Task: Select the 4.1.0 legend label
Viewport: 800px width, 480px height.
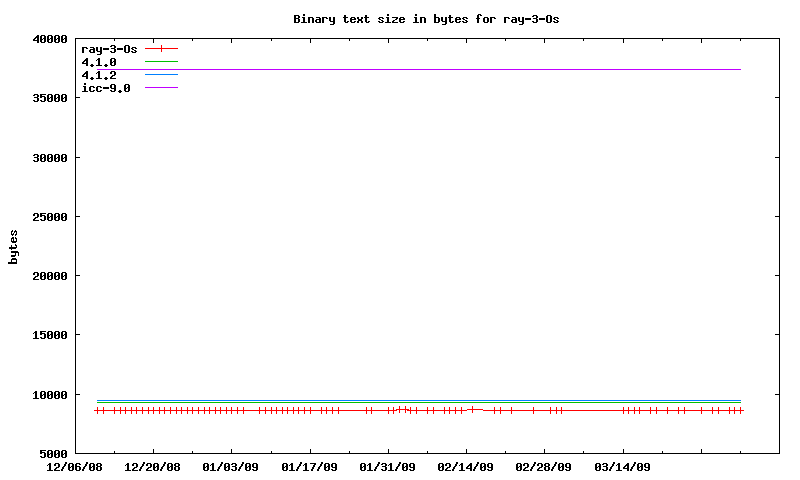Action: tap(99, 62)
